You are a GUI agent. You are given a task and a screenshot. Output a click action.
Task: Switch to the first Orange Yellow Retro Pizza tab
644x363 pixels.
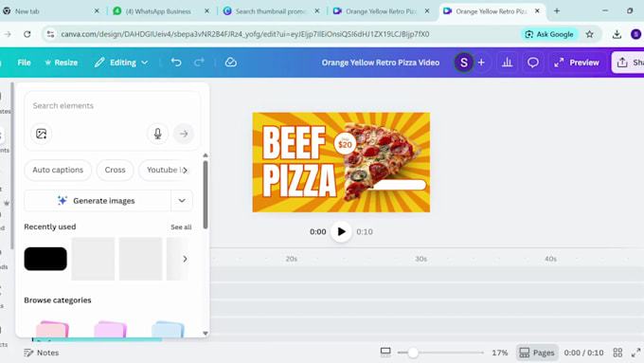coord(381,11)
